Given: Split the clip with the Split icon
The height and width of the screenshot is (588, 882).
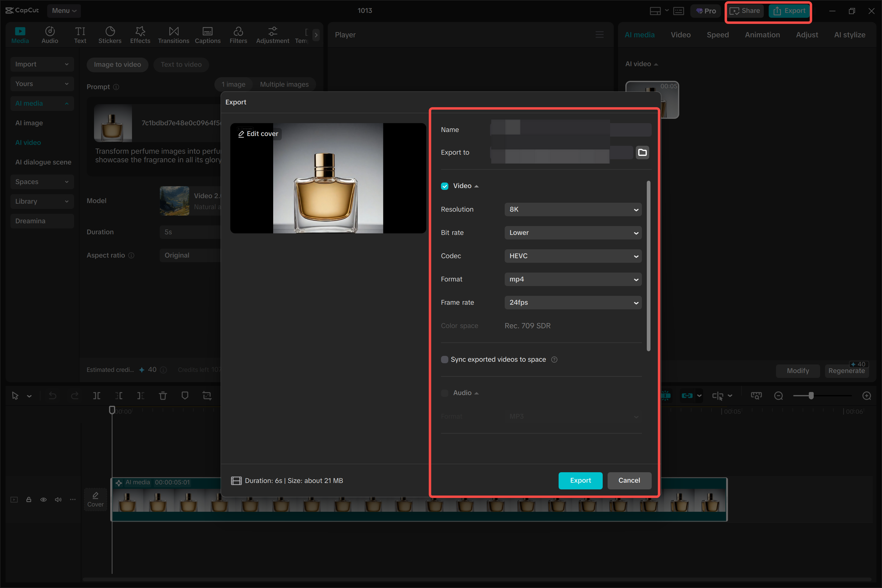Looking at the screenshot, I should coord(97,396).
